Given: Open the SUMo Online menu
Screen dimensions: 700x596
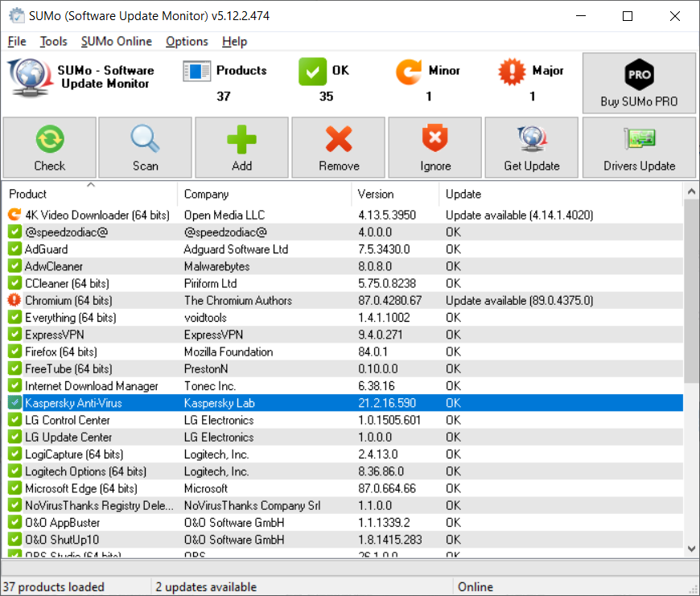Looking at the screenshot, I should tap(117, 42).
